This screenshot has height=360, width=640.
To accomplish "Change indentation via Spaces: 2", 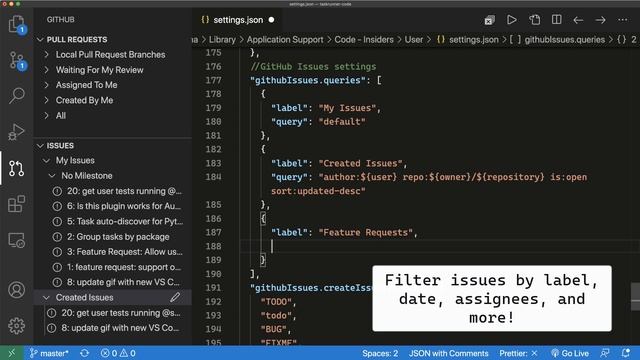I will [380, 353].
